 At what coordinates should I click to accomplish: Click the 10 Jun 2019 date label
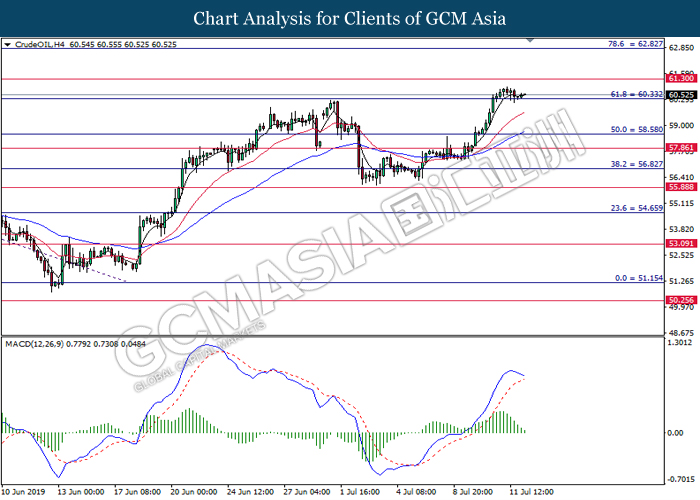tap(23, 492)
